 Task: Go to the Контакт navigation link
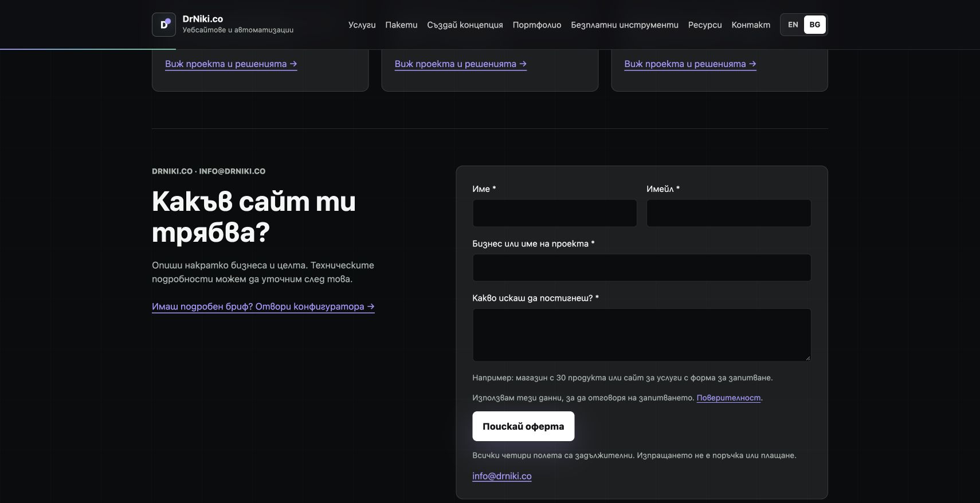coord(751,25)
